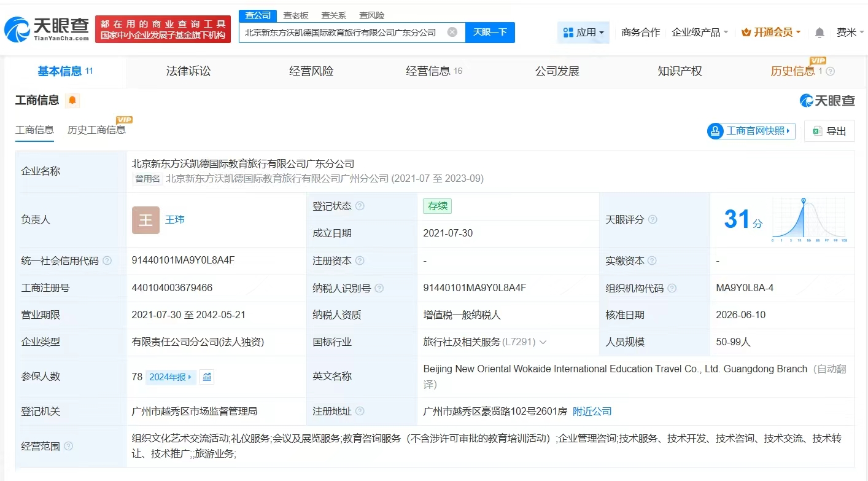The width and height of the screenshot is (868, 481).
Task: Click the address 广州市越秀区豪贤路102号2601房
Action: pos(495,412)
